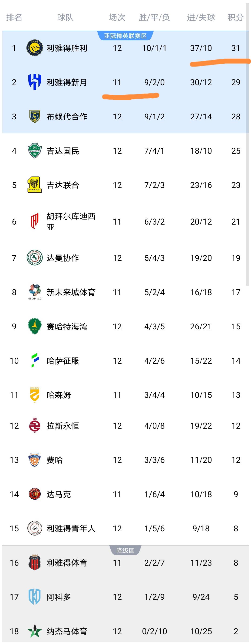Tap the 胡拜尔库迪西亚 red logo
This screenshot has height=644, width=251.
click(35, 222)
